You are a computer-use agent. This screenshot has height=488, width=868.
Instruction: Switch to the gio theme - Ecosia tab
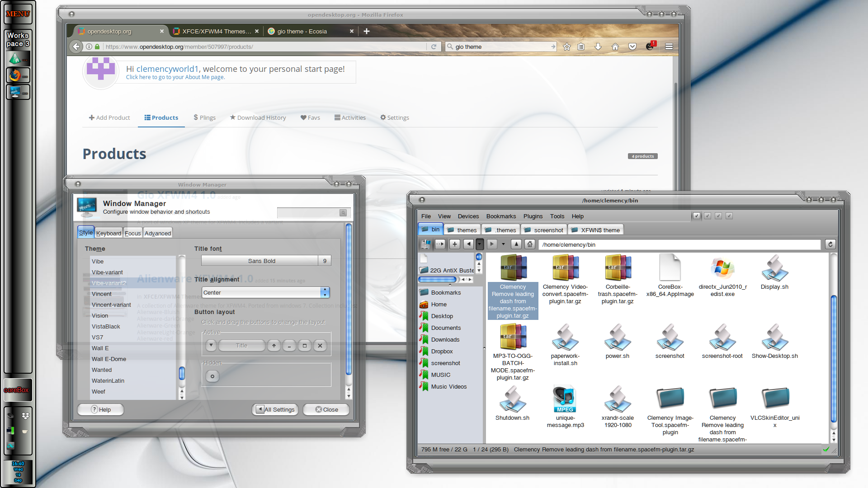tap(310, 31)
